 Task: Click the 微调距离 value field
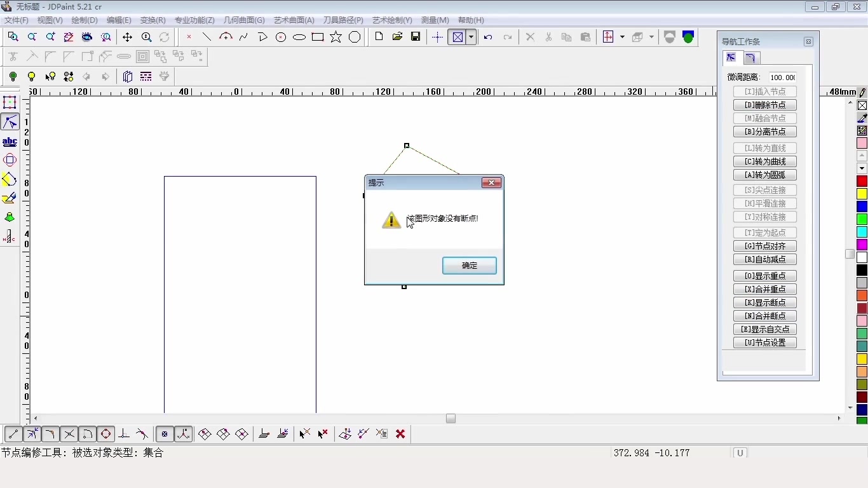pos(782,77)
